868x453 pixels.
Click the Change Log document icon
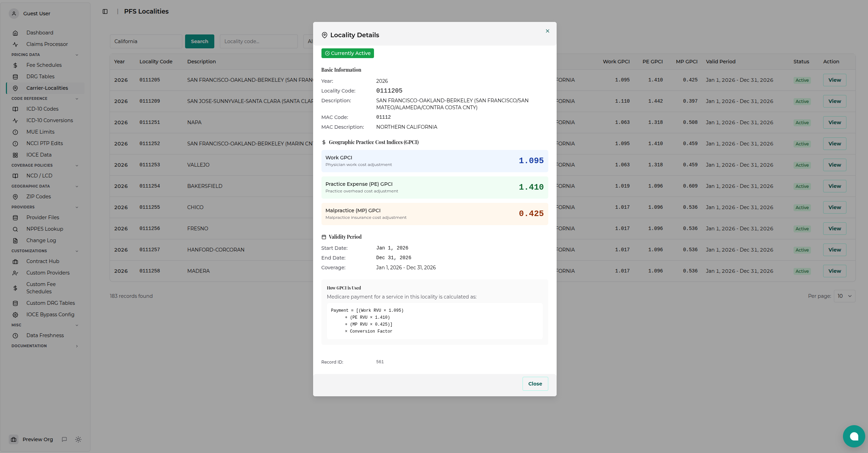pos(15,241)
